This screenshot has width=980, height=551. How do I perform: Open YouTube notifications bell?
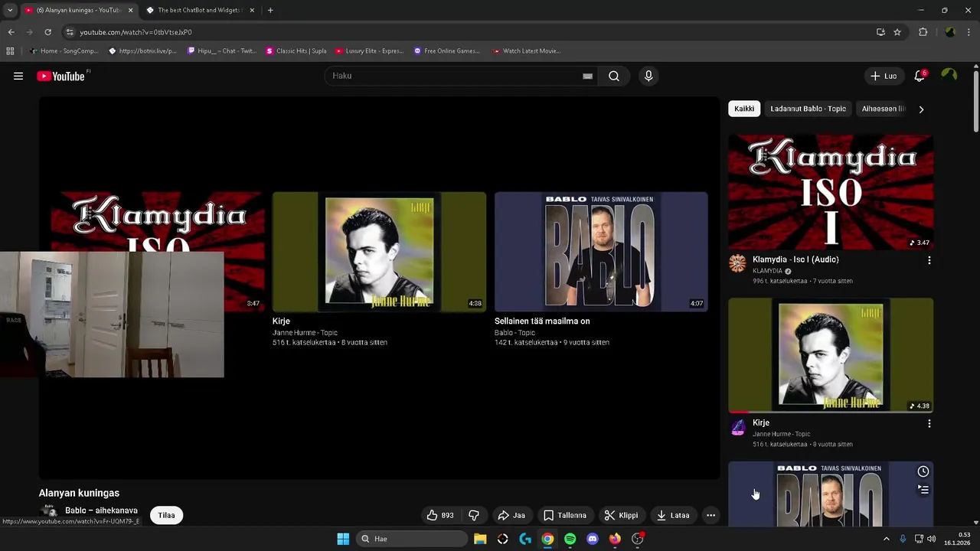920,76
